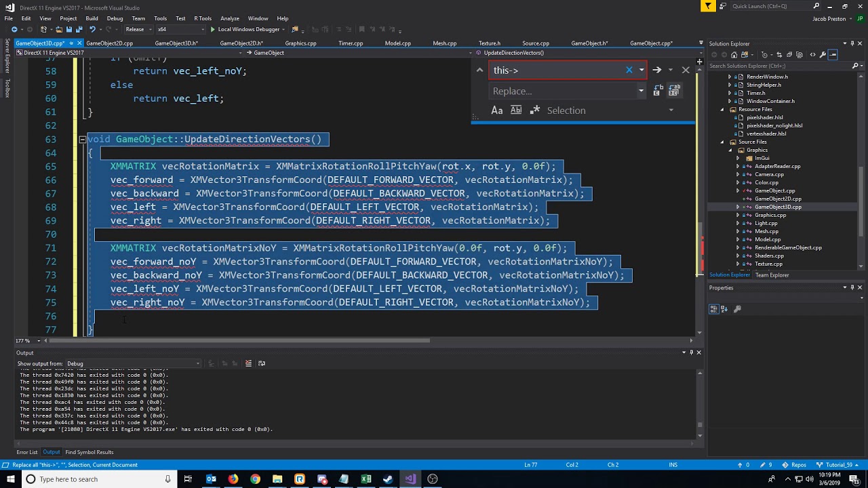Open Selection scope dropdown
Viewport: 868px width, 488px height.
click(671, 110)
